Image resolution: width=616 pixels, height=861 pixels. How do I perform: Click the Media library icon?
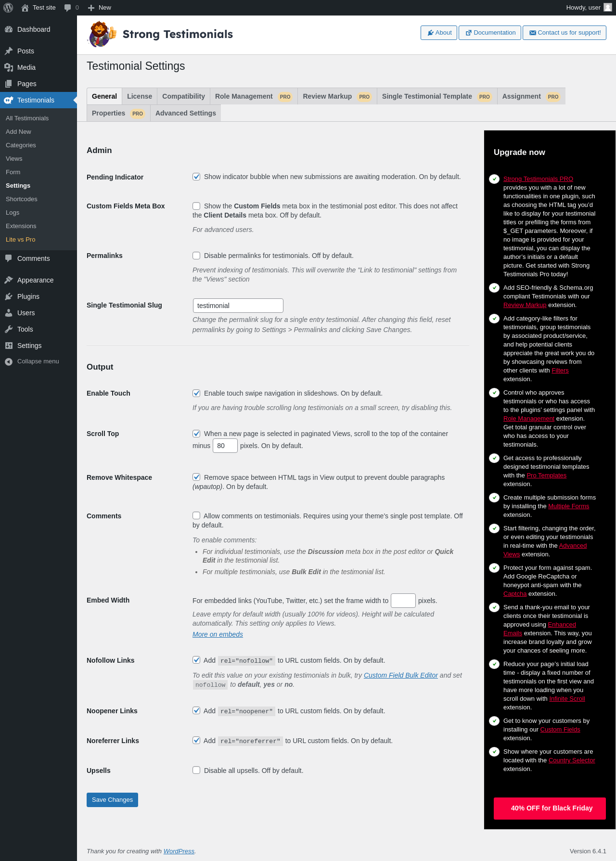(9, 67)
